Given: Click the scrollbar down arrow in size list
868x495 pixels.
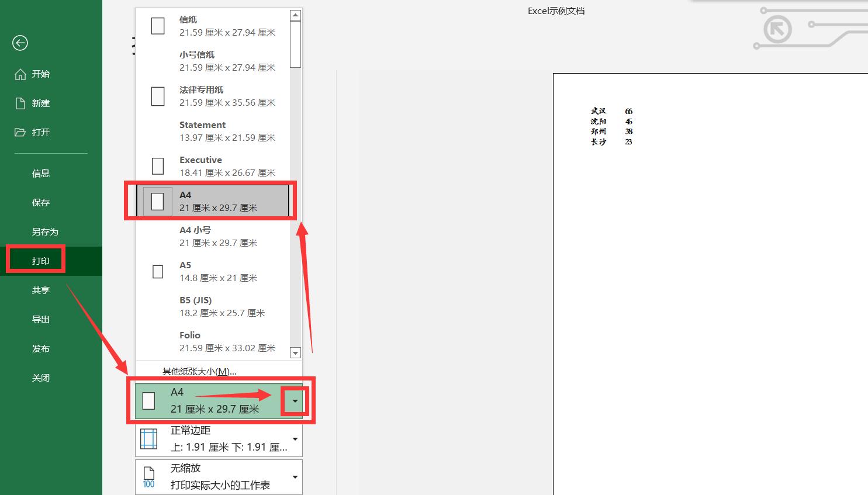Looking at the screenshot, I should [x=295, y=352].
